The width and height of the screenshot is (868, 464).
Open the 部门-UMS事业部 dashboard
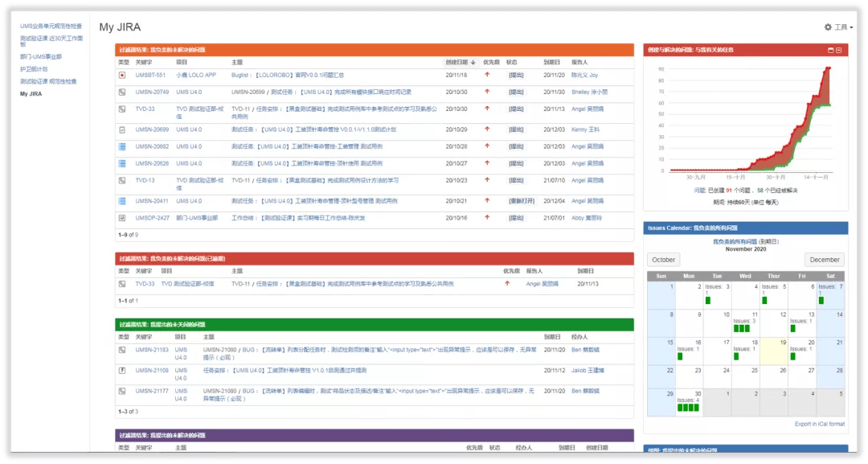[41, 56]
